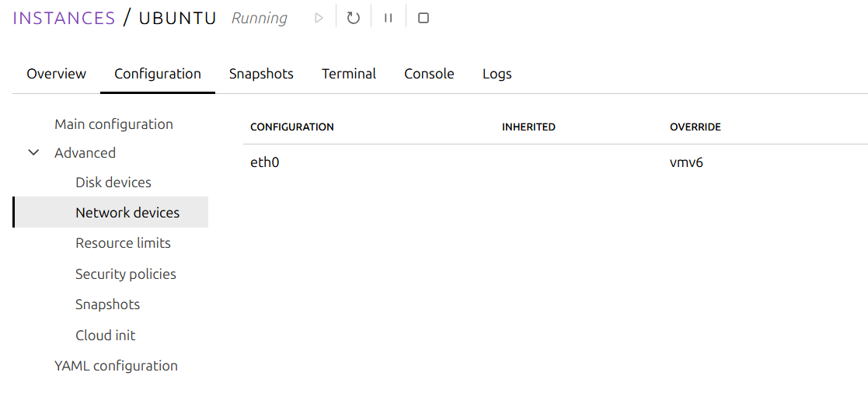The height and width of the screenshot is (400, 868).
Task: Show the Logs tab
Action: tap(497, 74)
